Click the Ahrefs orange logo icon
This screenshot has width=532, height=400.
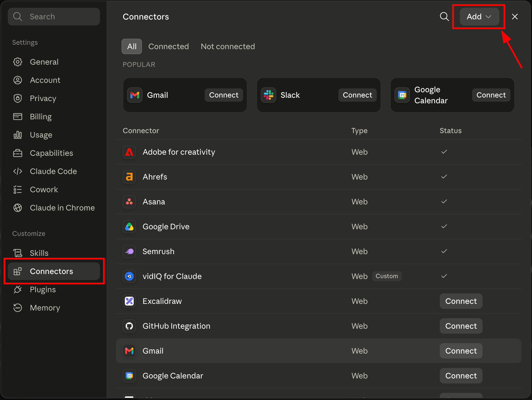[129, 177]
